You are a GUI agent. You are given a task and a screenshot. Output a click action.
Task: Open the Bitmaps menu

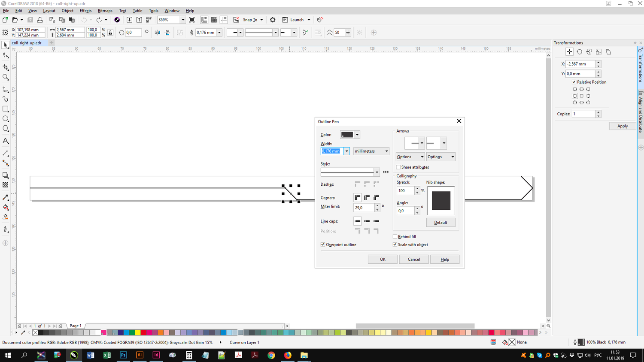click(x=105, y=11)
